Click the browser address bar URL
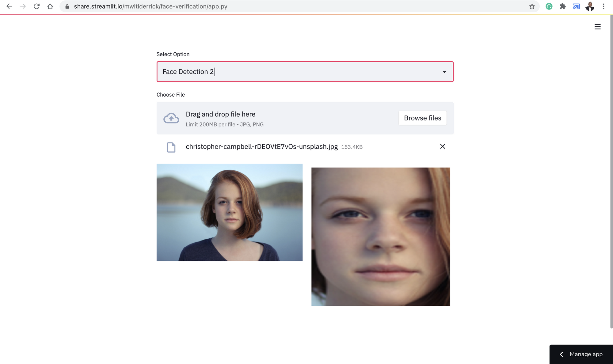 [x=150, y=6]
